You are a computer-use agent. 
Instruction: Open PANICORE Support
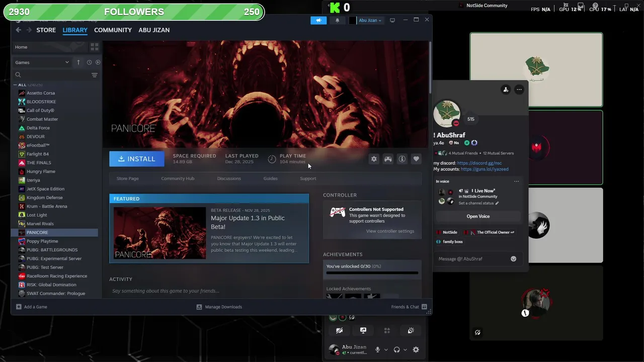coord(308,178)
